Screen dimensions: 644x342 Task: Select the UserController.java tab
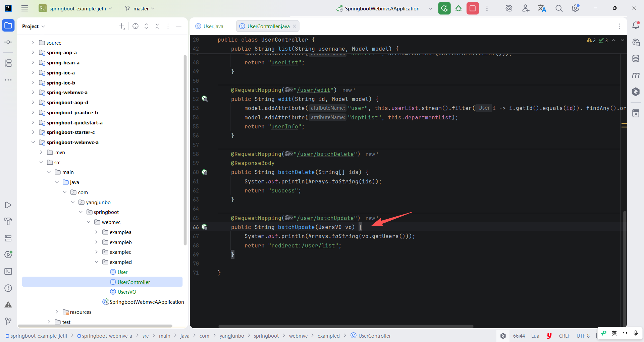tap(268, 26)
